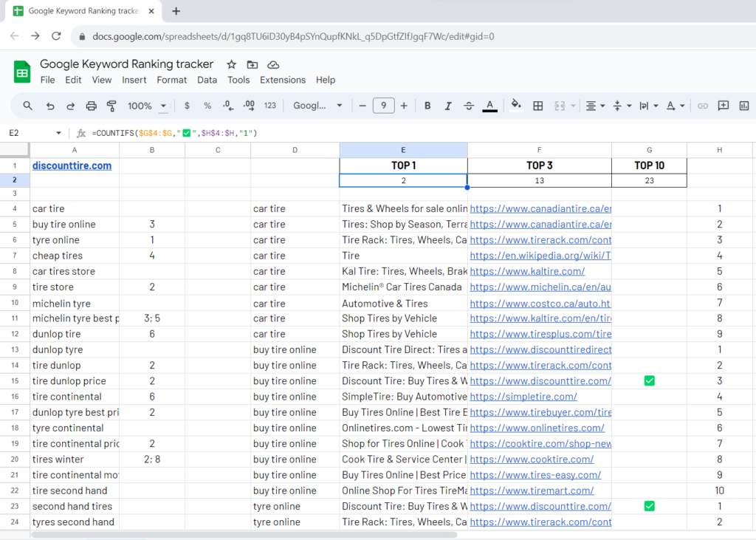Open the tires-easy.com link
This screenshot has width=756, height=540.
(x=536, y=475)
